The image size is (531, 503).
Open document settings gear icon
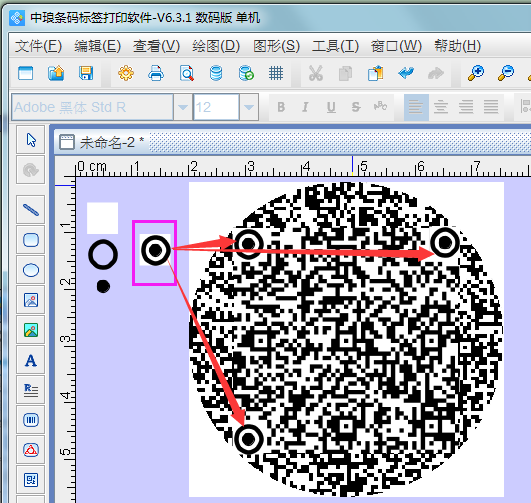tap(126, 73)
